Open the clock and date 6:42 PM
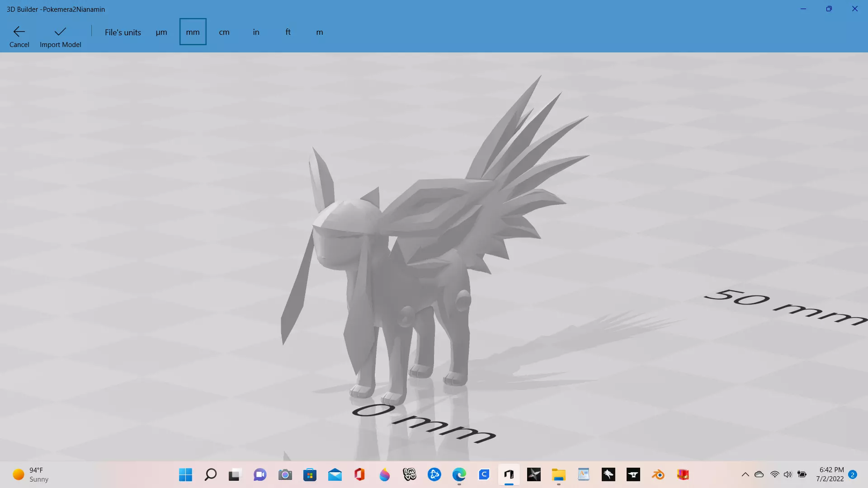The width and height of the screenshot is (868, 488). (x=830, y=474)
